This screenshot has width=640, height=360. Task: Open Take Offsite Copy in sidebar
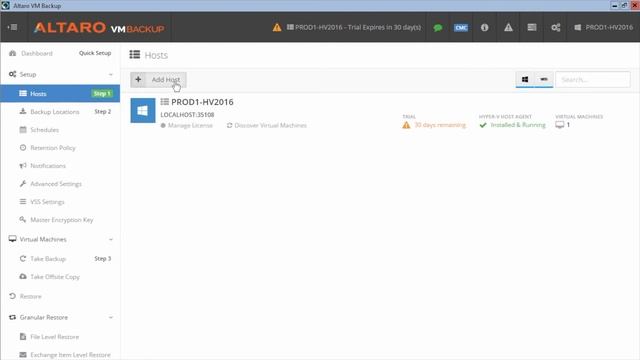pos(55,277)
